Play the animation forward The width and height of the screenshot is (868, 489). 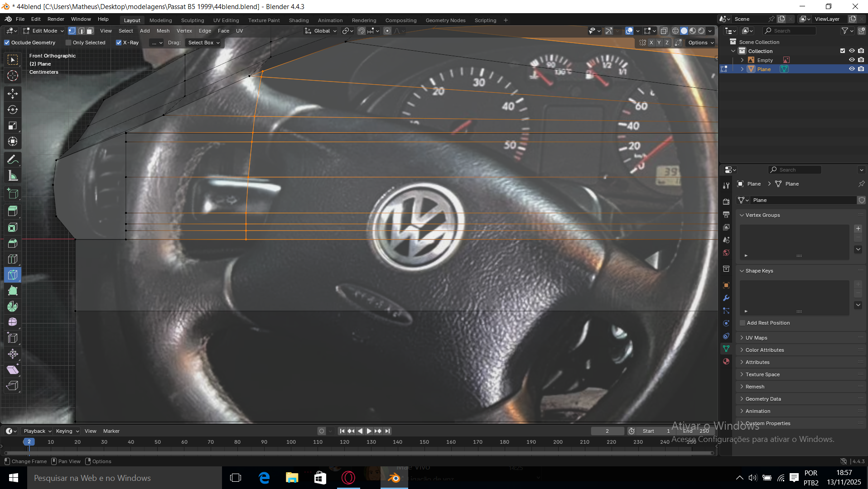[369, 431]
